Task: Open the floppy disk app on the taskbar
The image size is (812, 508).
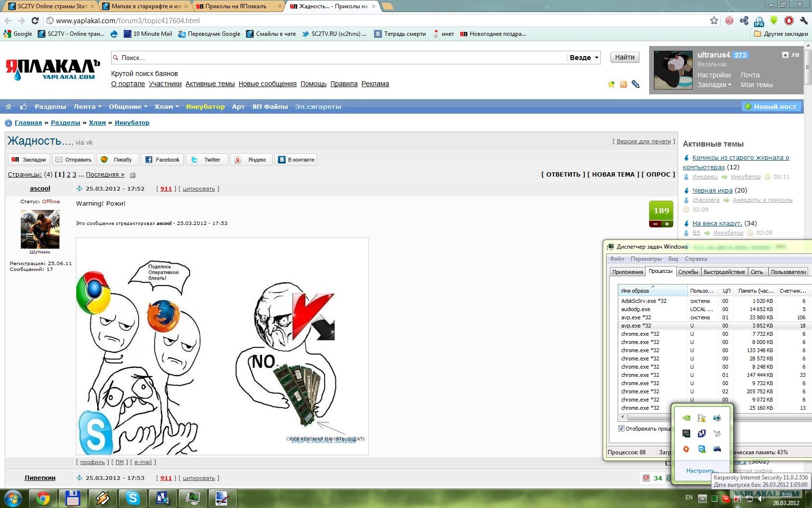Action: click(x=73, y=498)
